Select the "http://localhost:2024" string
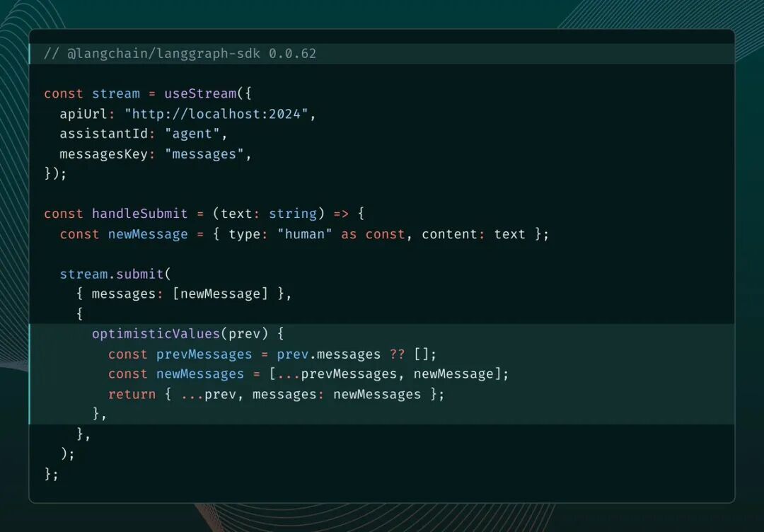This screenshot has width=764, height=532. tap(216, 114)
